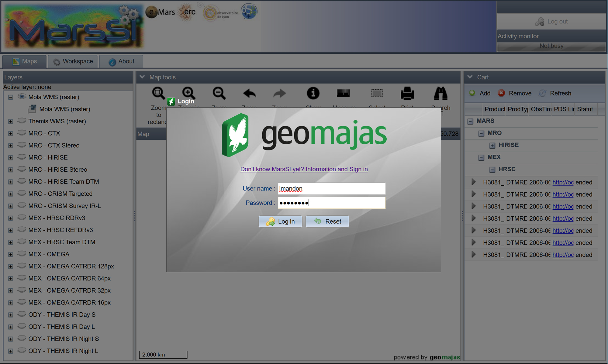This screenshot has height=364, width=608.
Task: Open the last row's http://oc link
Action: (x=563, y=255)
